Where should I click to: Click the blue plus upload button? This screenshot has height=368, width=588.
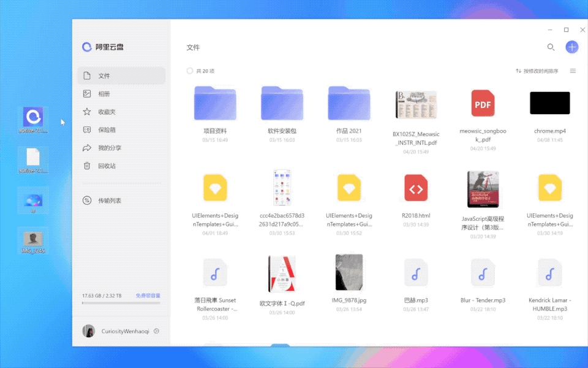pos(571,47)
